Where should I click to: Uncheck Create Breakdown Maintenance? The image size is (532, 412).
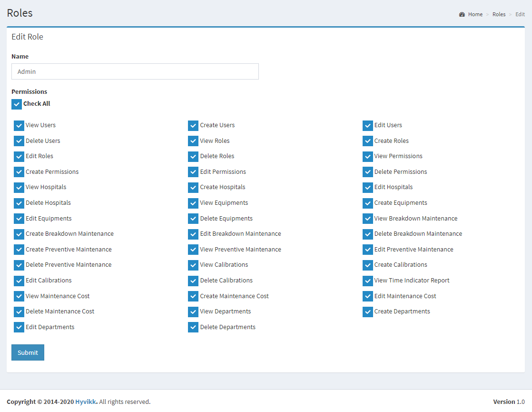pos(19,234)
